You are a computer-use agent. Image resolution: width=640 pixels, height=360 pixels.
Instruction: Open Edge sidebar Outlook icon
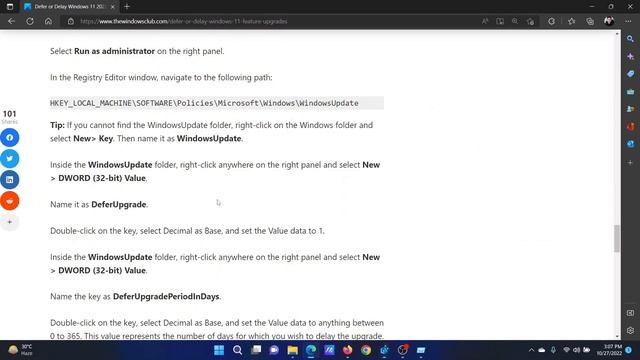(x=630, y=144)
